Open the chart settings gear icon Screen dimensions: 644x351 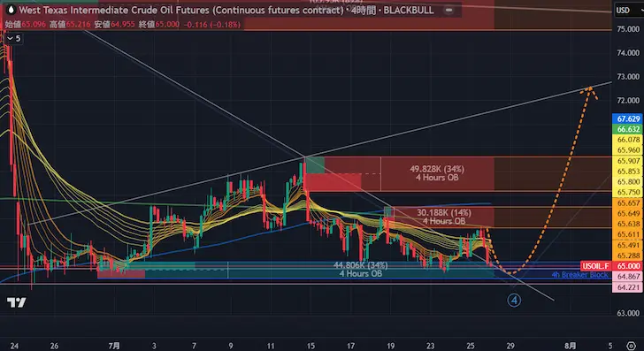tap(632, 345)
